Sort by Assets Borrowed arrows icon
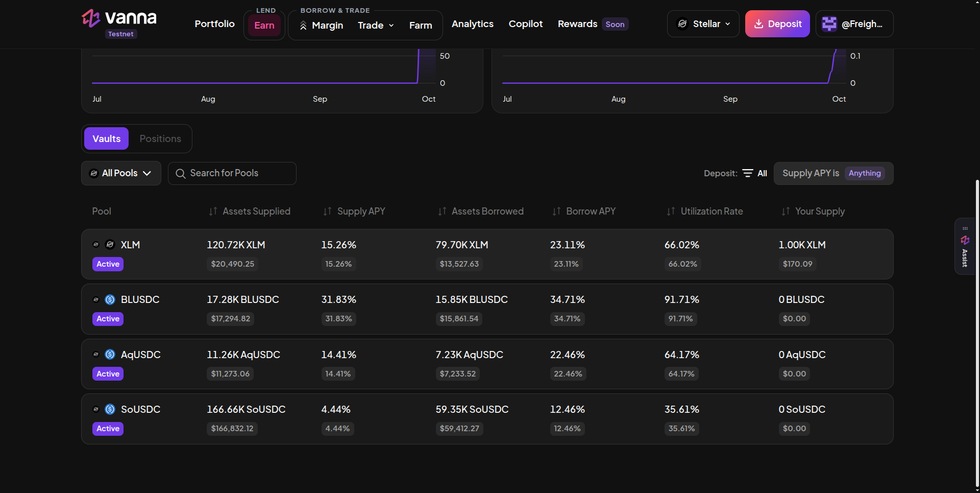980x493 pixels. pyautogui.click(x=442, y=212)
